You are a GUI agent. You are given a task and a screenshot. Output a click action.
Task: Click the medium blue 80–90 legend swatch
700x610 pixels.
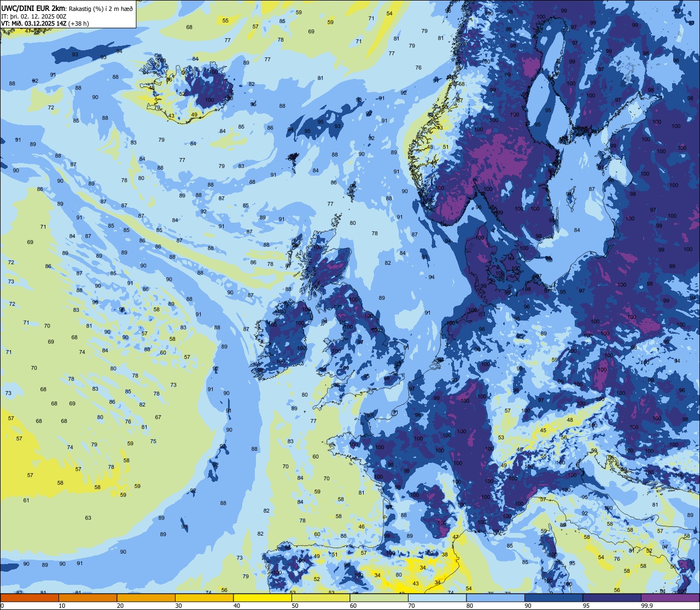(495, 597)
